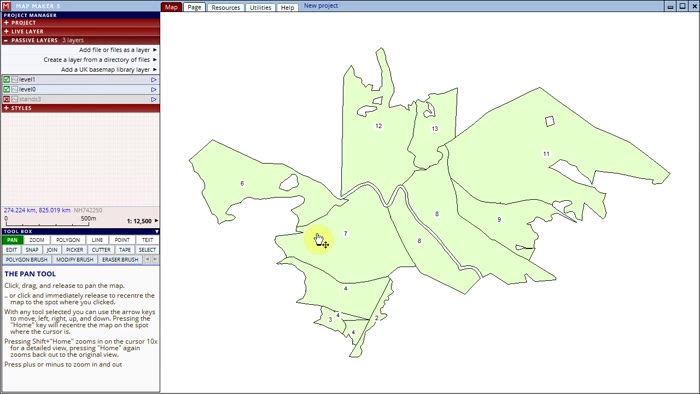Minimize the Map Maker window

tap(671, 6)
